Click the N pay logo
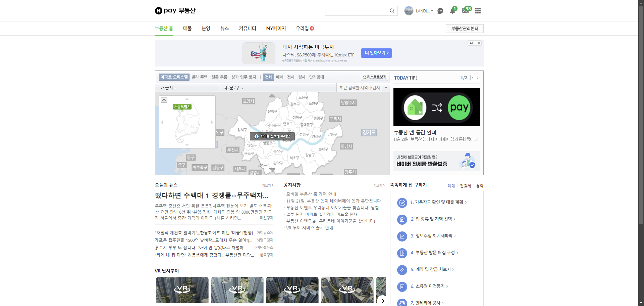 166,11
